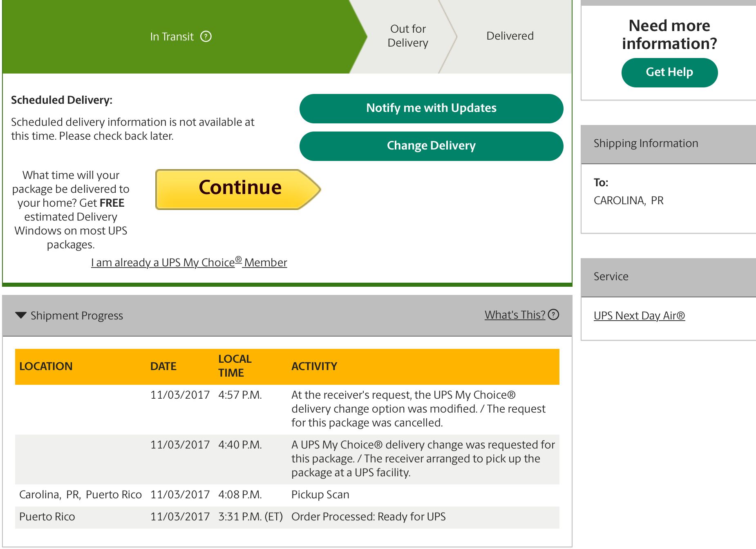This screenshot has height=549, width=756.
Task: Open the What's This? link
Action: tap(515, 315)
